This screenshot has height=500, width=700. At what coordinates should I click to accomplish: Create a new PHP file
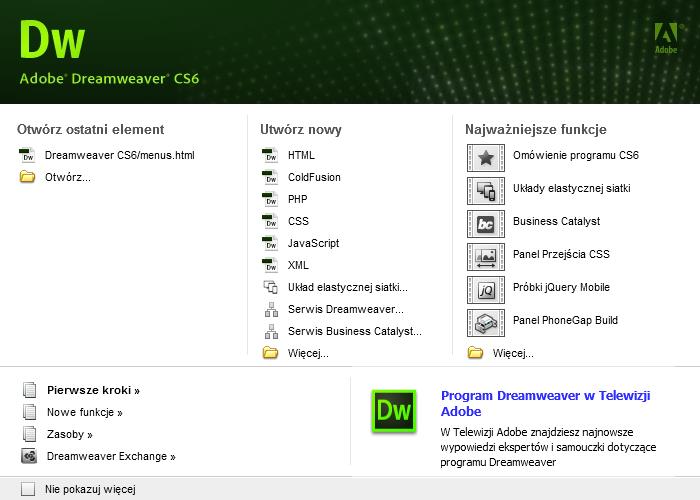298,199
